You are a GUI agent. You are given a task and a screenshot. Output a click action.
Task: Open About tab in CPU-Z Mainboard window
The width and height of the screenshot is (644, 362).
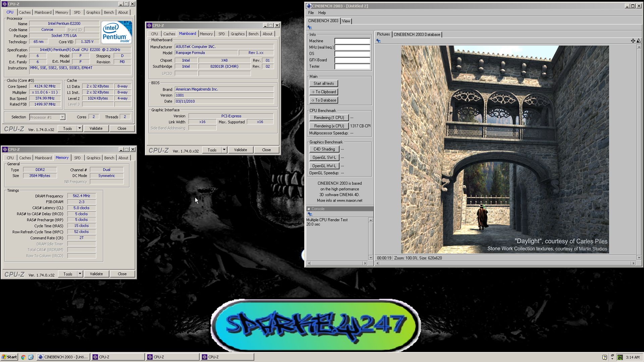[x=267, y=34]
